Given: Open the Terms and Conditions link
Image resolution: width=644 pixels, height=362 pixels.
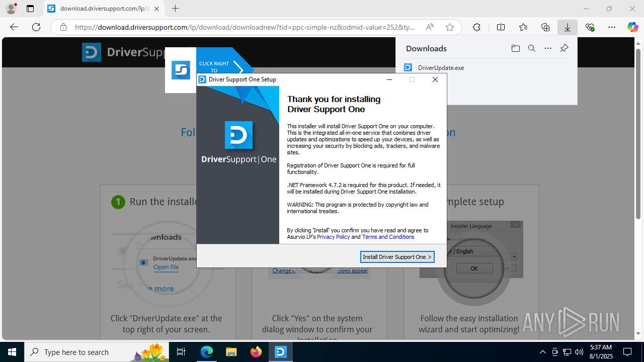Looking at the screenshot, I should point(388,237).
